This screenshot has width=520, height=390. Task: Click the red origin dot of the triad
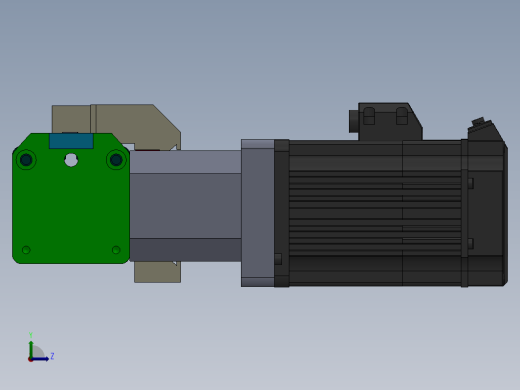(30, 359)
